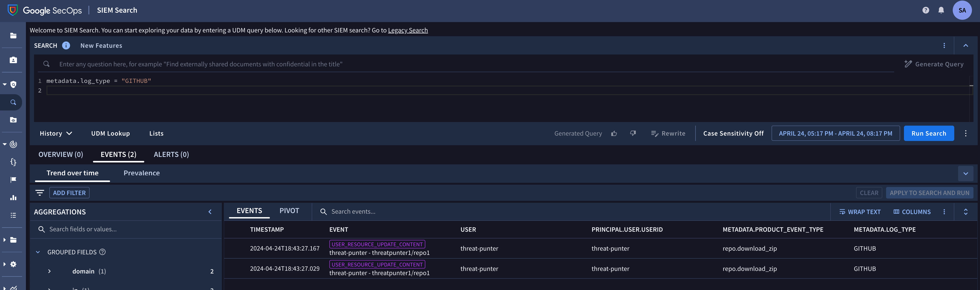Toggle Case Sensitivity Off
The image size is (980, 290).
(733, 133)
